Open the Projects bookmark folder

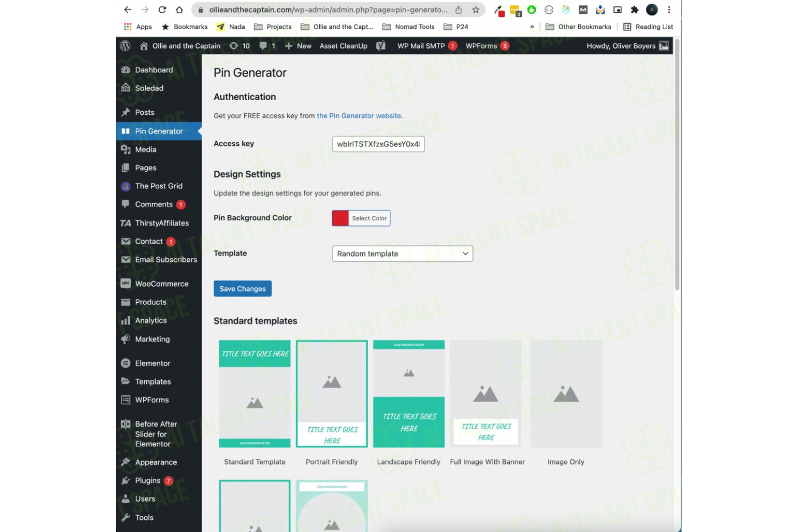tap(273, 27)
